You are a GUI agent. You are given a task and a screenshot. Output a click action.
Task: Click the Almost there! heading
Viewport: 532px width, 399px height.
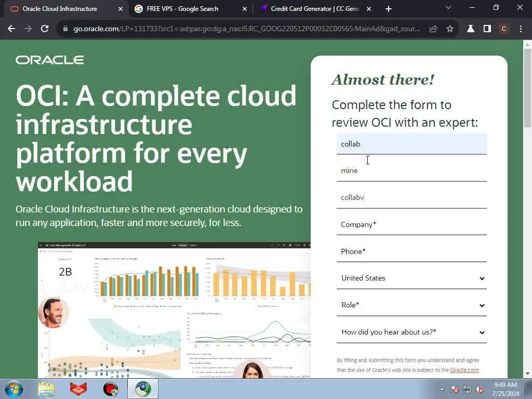(383, 79)
